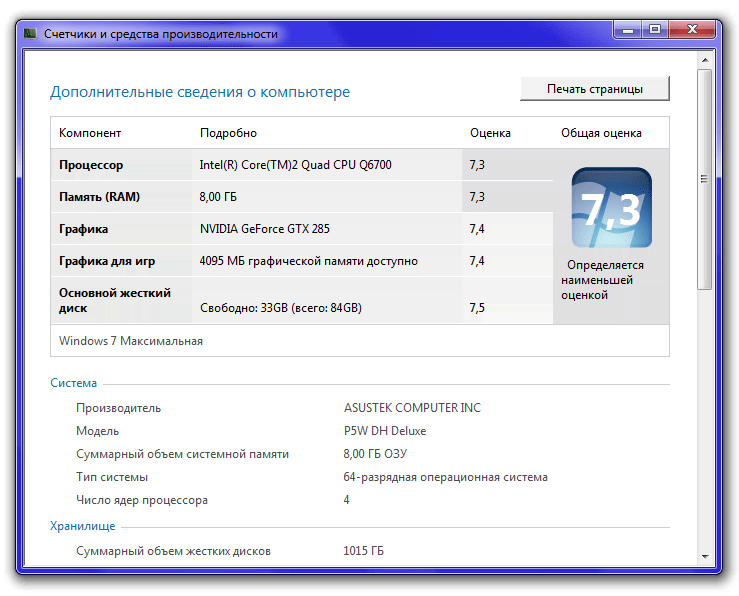Click the vertical scrollbar thumb
Screen dimensions: 739x596
click(705, 179)
